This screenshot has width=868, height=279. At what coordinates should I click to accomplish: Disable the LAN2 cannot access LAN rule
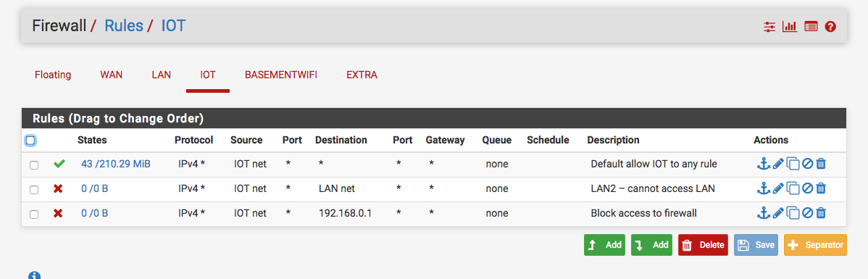(807, 188)
